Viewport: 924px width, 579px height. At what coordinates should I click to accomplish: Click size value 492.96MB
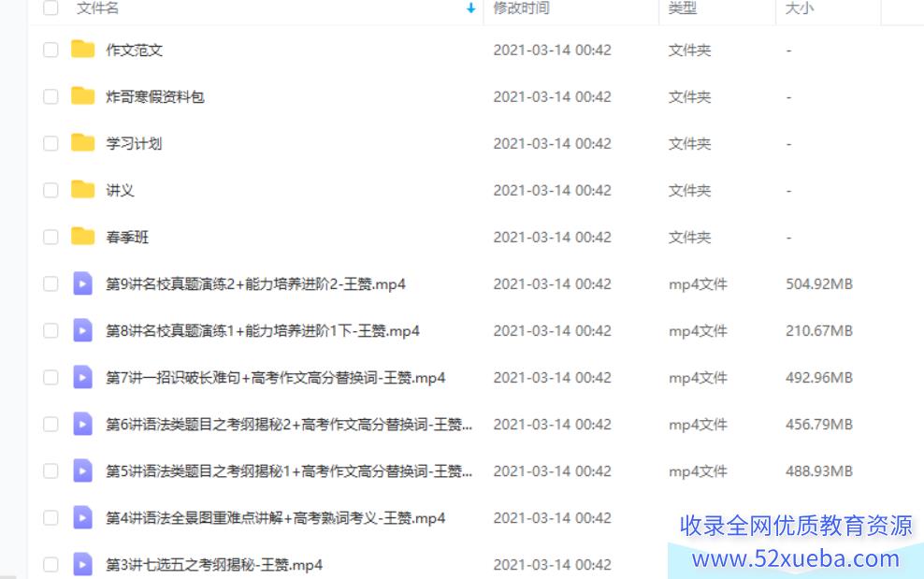tap(819, 377)
